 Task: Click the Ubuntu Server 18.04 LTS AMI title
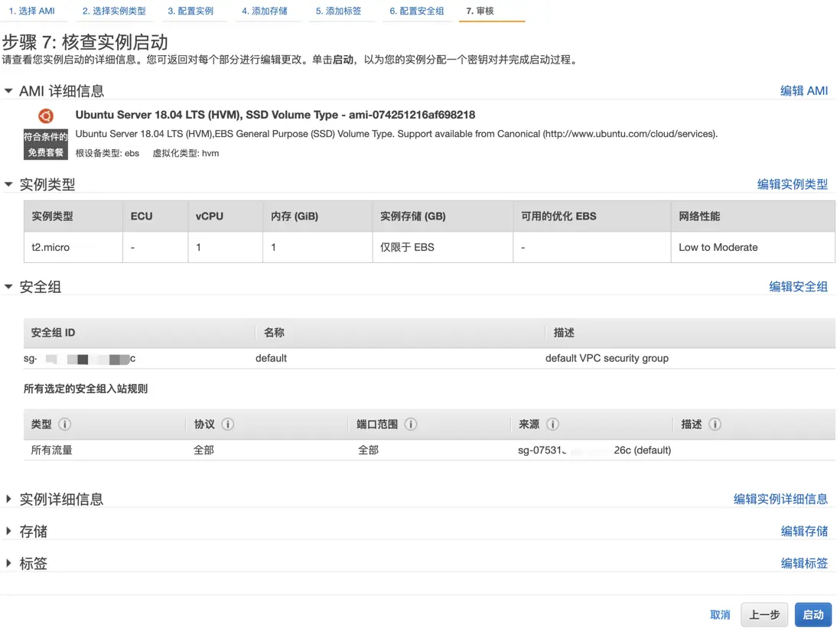(x=275, y=115)
